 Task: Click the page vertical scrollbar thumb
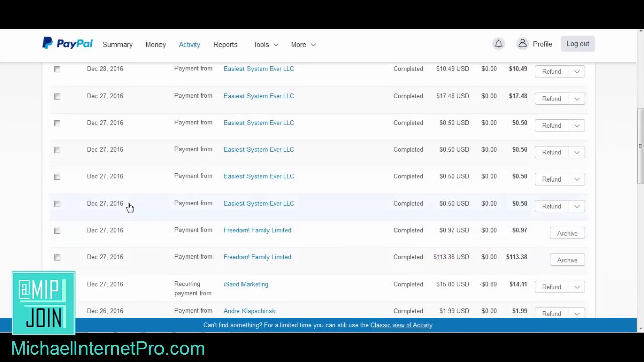pyautogui.click(x=640, y=146)
